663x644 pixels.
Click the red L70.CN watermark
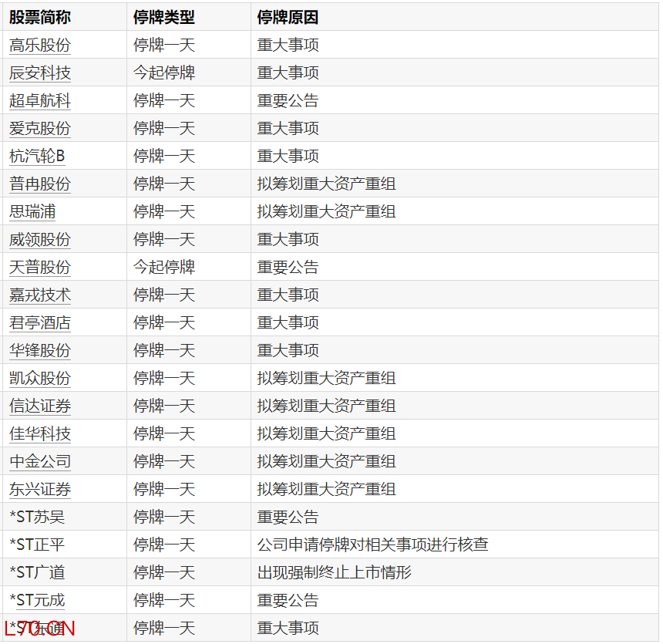click(40, 629)
